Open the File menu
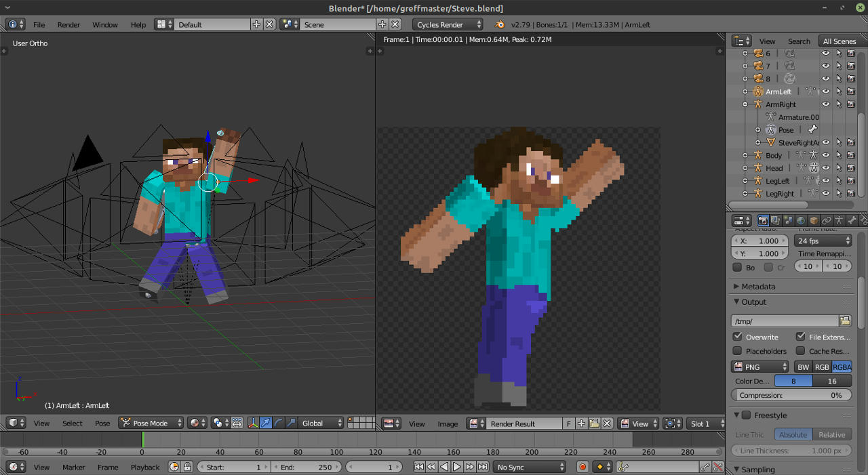The image size is (868, 475). point(39,24)
